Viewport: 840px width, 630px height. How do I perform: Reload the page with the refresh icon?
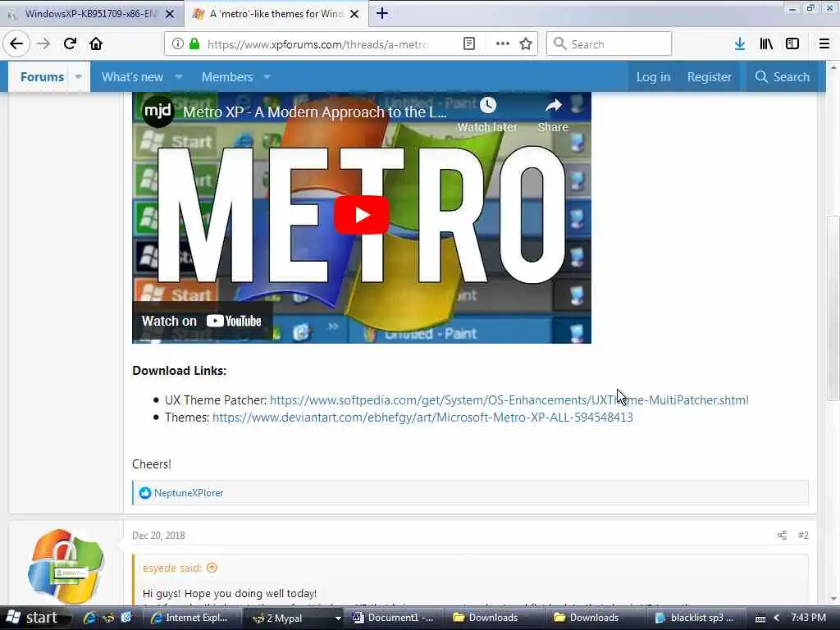[x=70, y=44]
